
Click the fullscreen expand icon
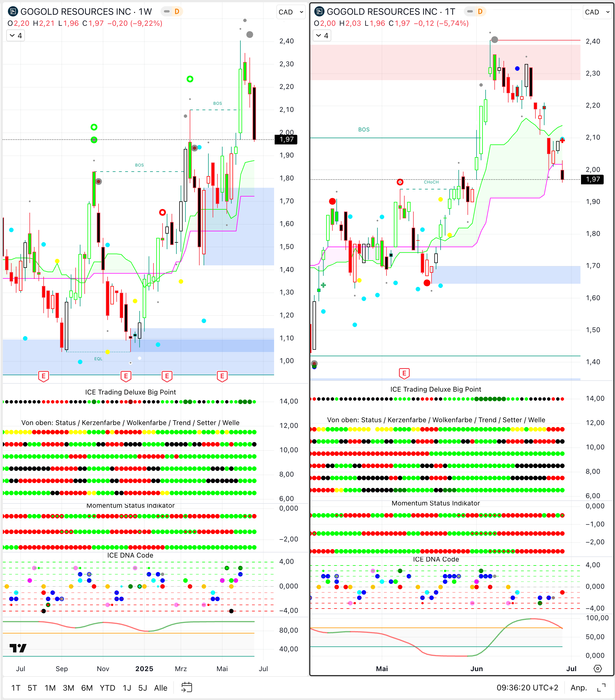(601, 687)
